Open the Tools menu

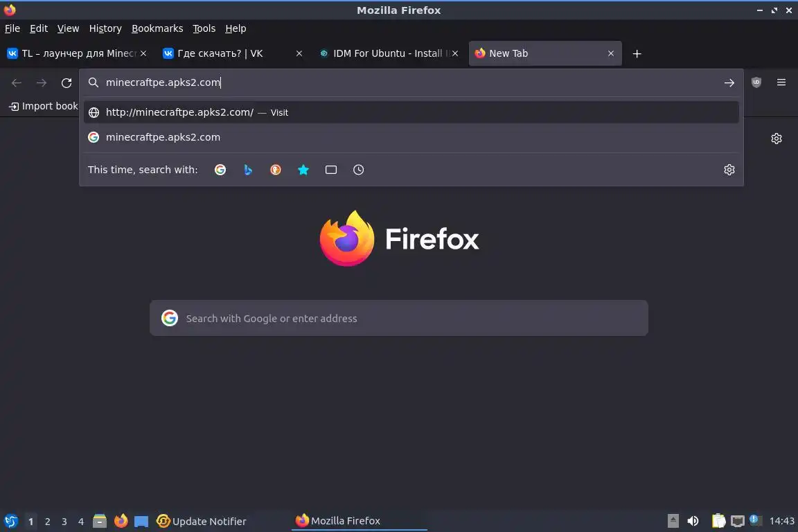(x=204, y=28)
